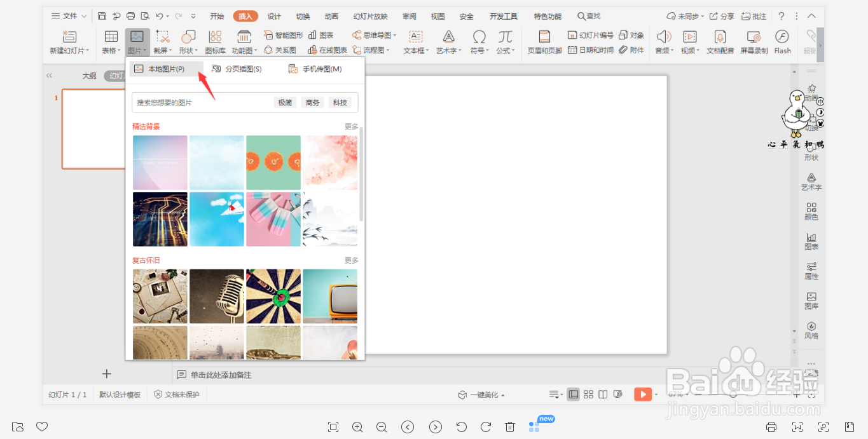
Task: Open the 开始 ribbon tab
Action: point(217,16)
